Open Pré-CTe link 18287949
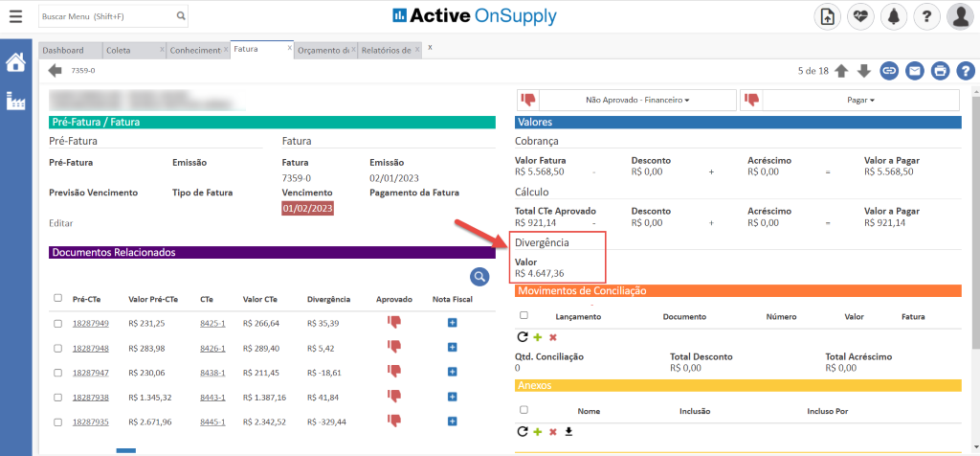The height and width of the screenshot is (456, 980). 91,324
